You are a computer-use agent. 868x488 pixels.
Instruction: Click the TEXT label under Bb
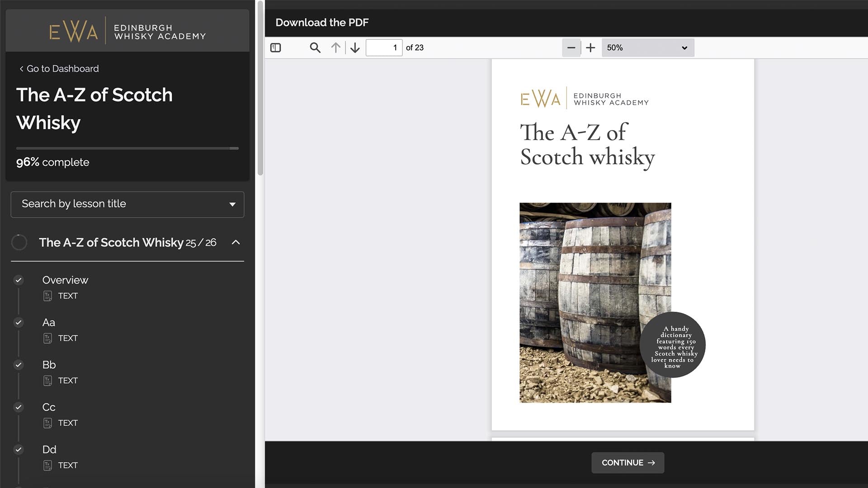click(68, 381)
